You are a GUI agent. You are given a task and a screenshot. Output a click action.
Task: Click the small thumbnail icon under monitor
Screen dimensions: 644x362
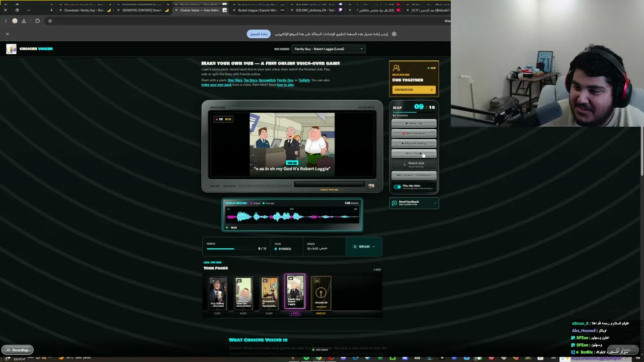[371, 186]
